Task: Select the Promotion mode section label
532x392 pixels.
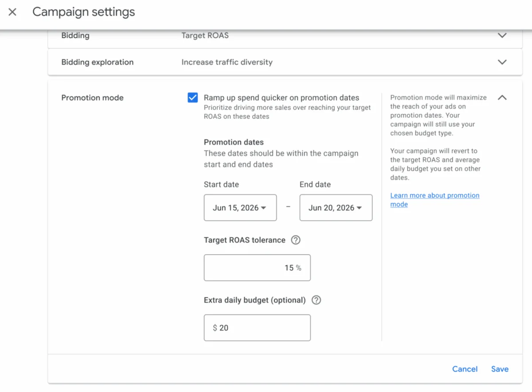Action: 92,97
